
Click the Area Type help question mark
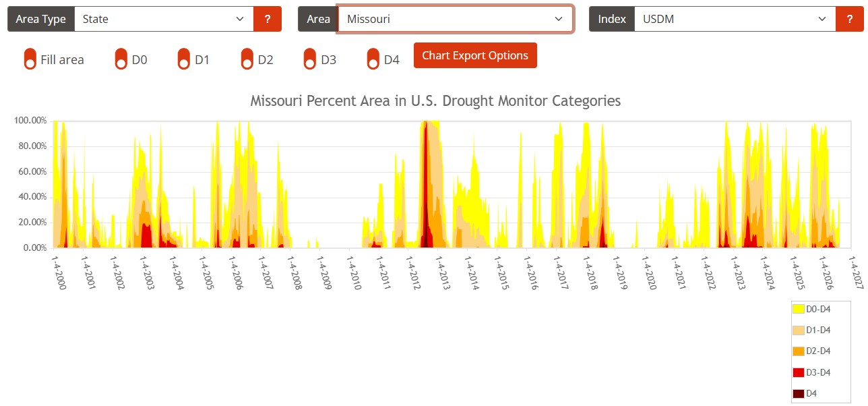pyautogui.click(x=268, y=19)
